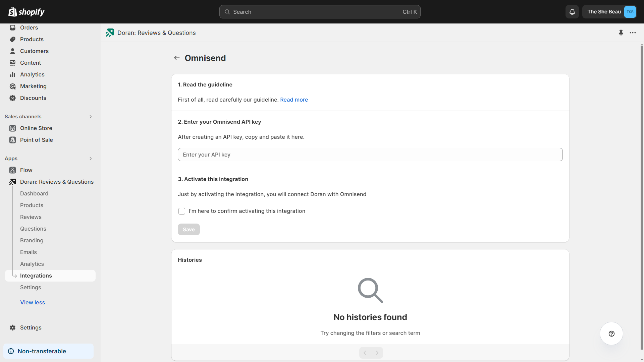Screen dimensions: 644x362
Task: Open the three-dot more actions menu
Action: pos(633,33)
